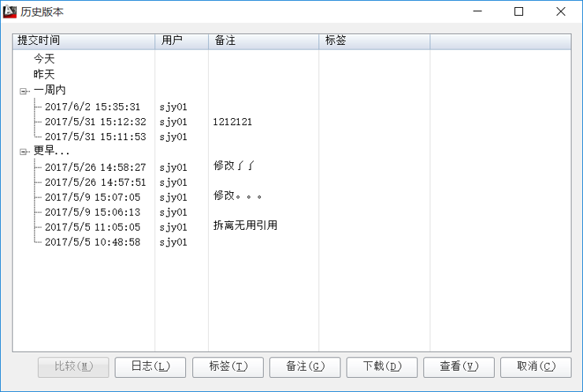Click the note 拆离无用引用
This screenshot has width=583, height=392.
click(x=245, y=225)
